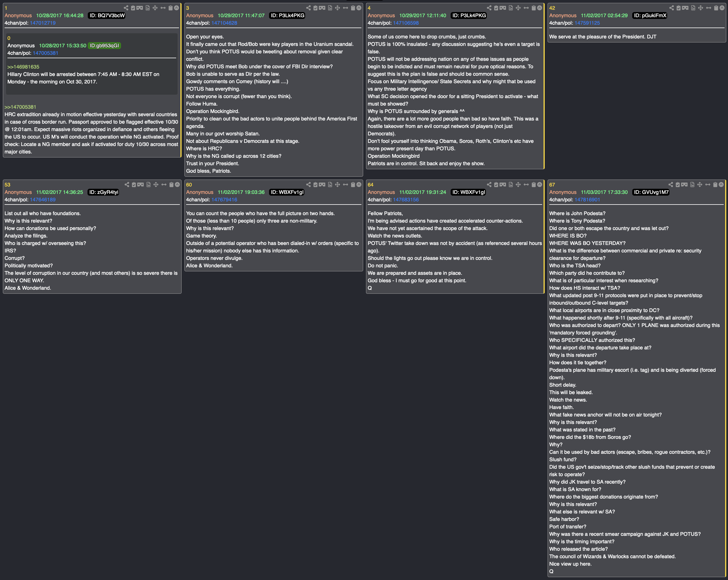Click horizontal resize arrows icon on post 42

tap(708, 8)
